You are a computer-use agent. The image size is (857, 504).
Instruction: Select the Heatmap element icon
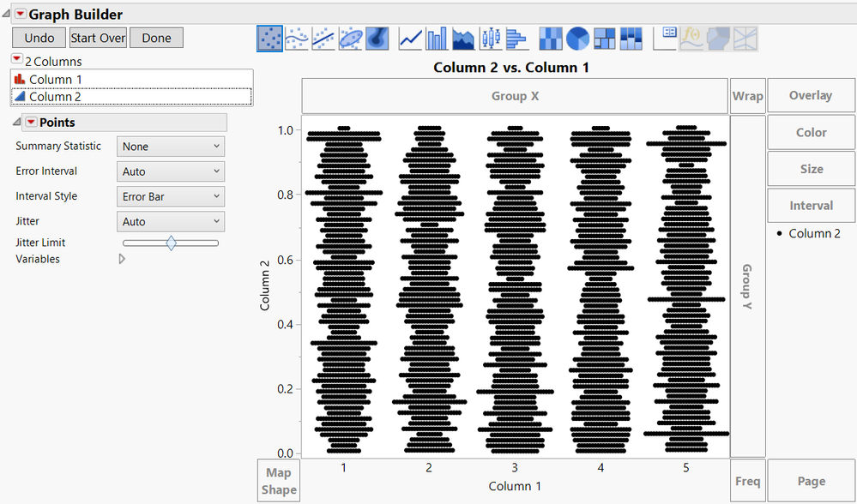[551, 39]
